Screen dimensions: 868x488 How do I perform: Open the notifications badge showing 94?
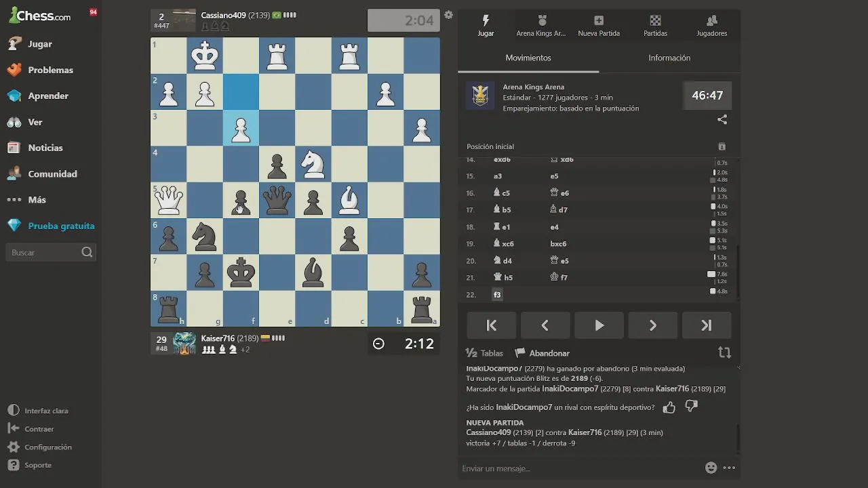(93, 12)
